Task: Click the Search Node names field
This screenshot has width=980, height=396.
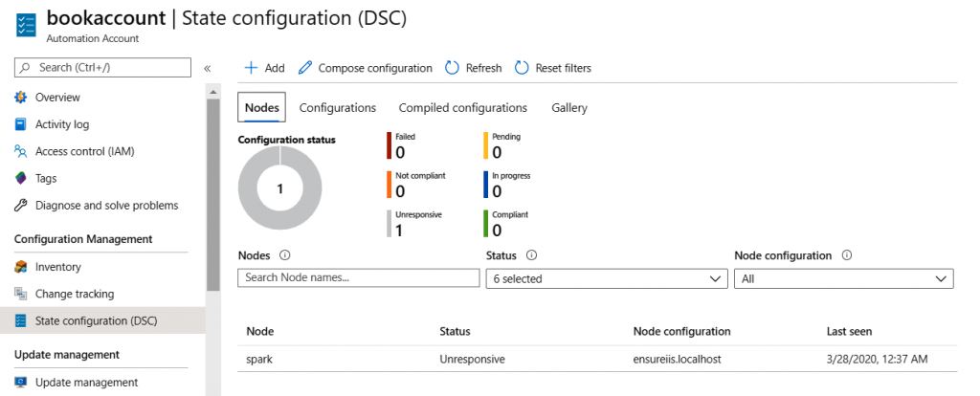Action: pyautogui.click(x=358, y=278)
